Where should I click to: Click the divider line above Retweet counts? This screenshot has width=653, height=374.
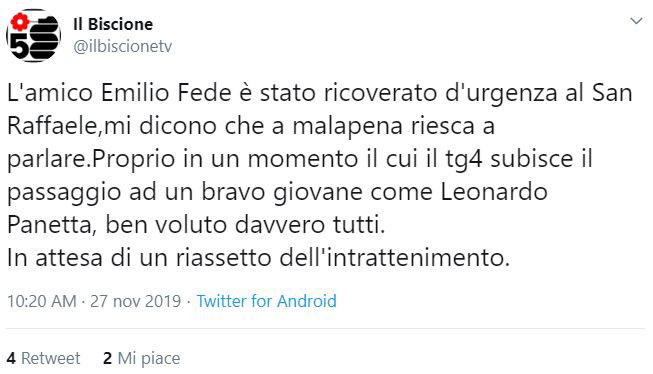[326, 329]
